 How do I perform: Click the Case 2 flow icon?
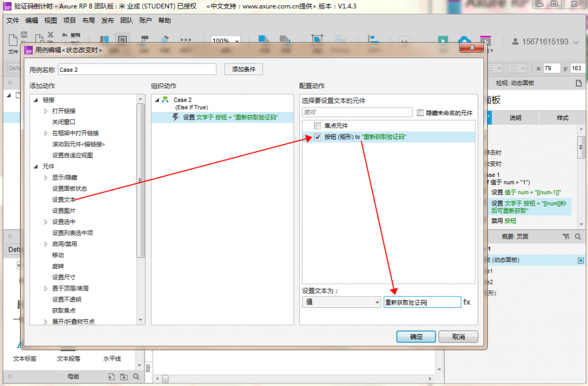pos(165,100)
